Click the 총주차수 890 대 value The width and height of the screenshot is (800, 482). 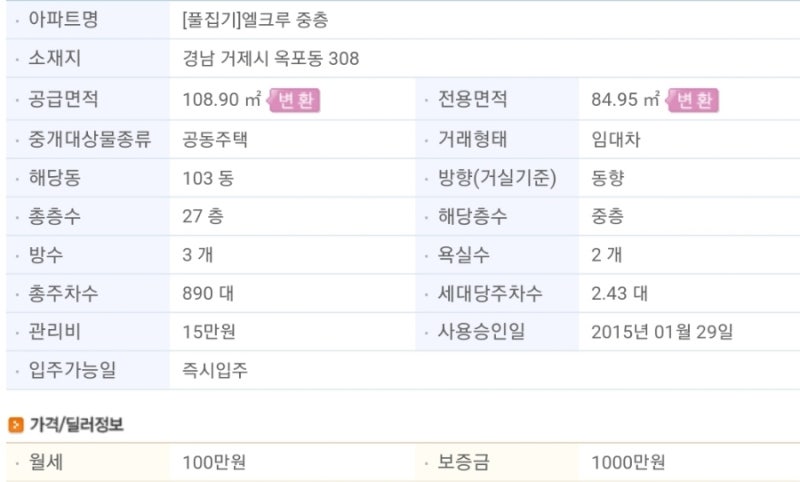(x=208, y=293)
